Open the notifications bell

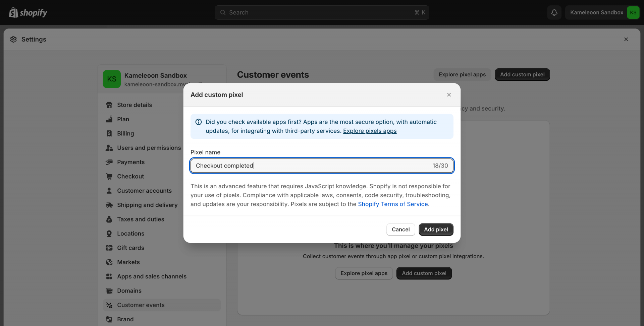pos(554,13)
